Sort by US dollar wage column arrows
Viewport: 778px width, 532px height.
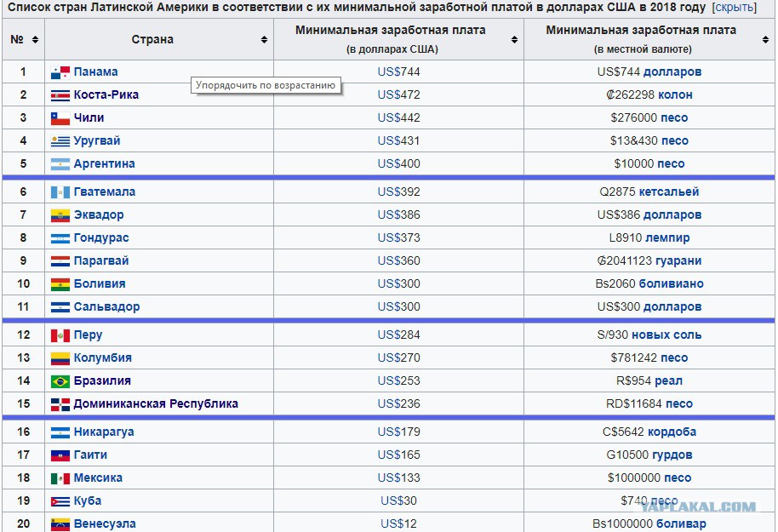tap(514, 40)
